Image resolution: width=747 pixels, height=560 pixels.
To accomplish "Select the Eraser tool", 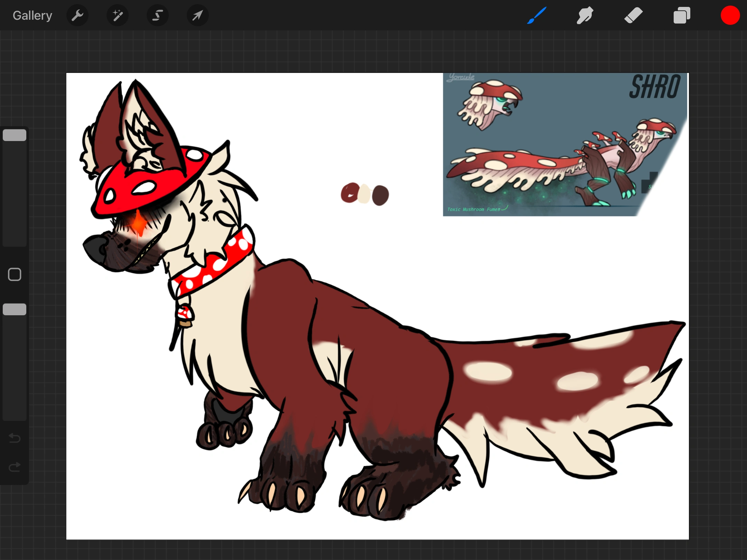I will (x=633, y=15).
